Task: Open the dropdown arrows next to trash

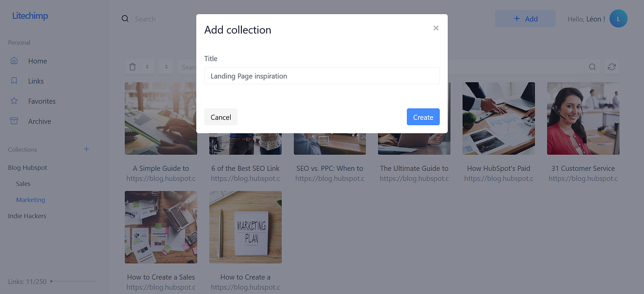Action: 147,67
